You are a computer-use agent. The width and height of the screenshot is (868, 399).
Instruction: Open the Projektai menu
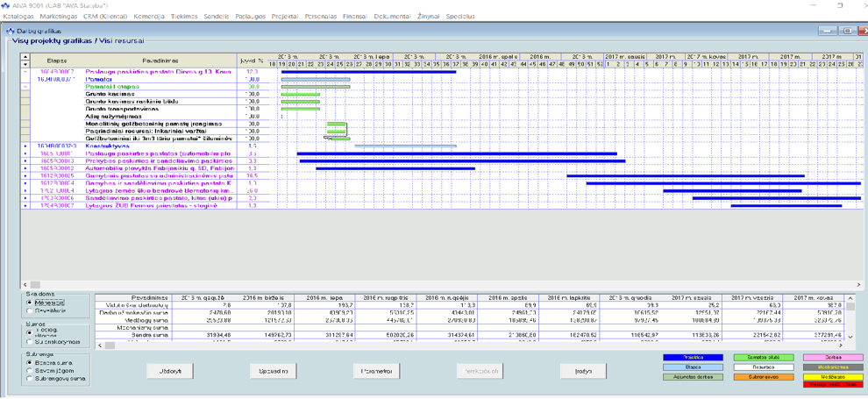tap(284, 17)
